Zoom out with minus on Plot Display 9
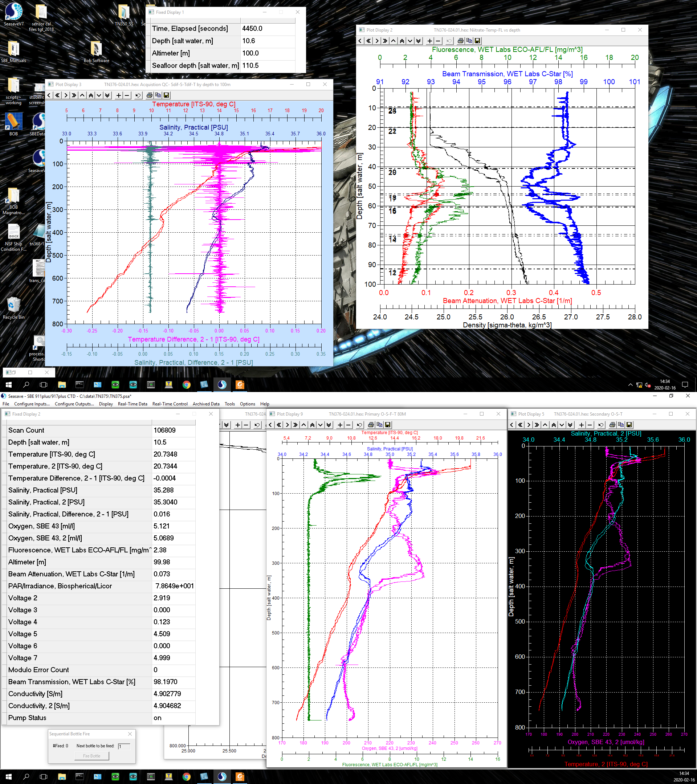Viewport: 697px width, 784px height. point(348,425)
